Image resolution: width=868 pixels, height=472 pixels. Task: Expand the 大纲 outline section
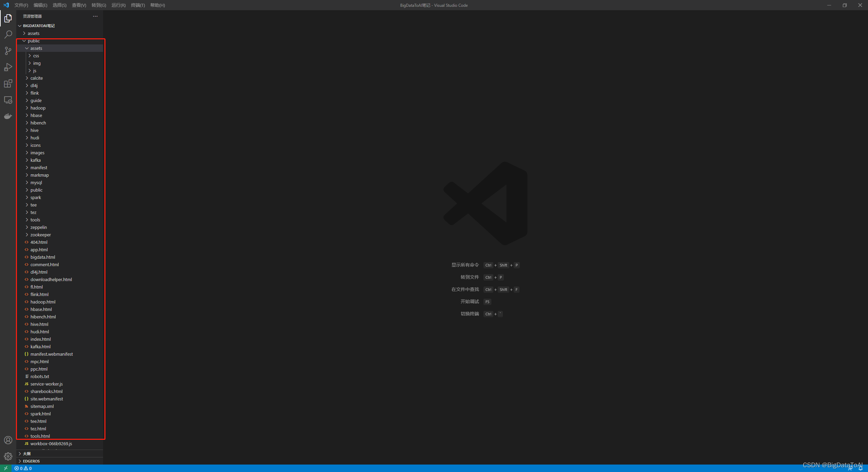tap(27, 454)
